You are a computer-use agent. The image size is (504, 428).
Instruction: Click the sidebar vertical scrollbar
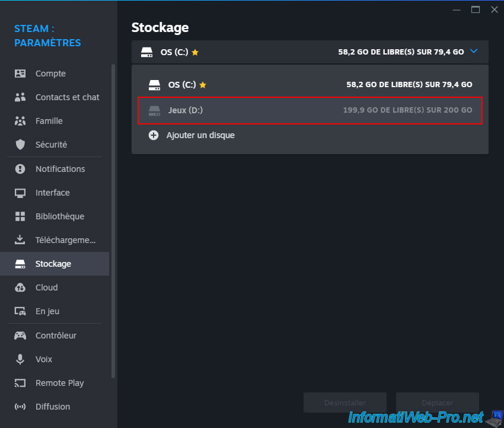click(113, 221)
